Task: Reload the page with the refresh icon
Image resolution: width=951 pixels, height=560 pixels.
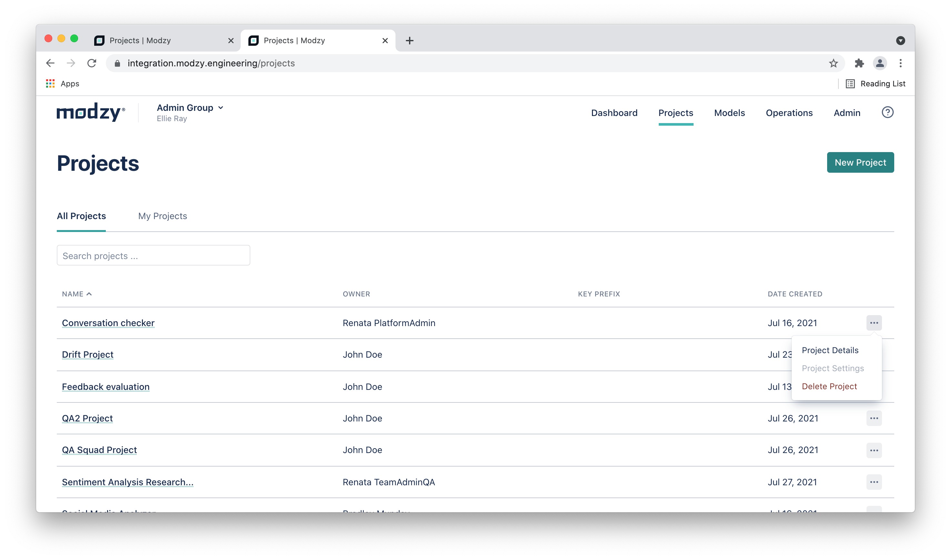Action: (x=92, y=63)
